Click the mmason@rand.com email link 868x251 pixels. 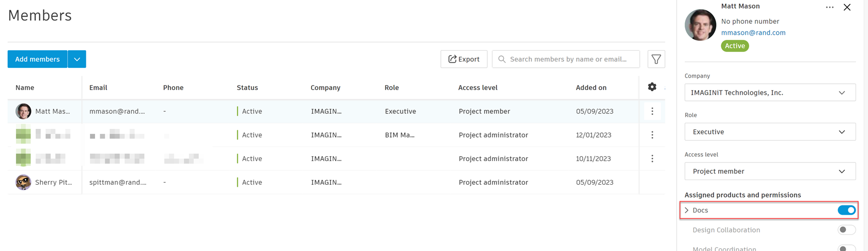[753, 33]
